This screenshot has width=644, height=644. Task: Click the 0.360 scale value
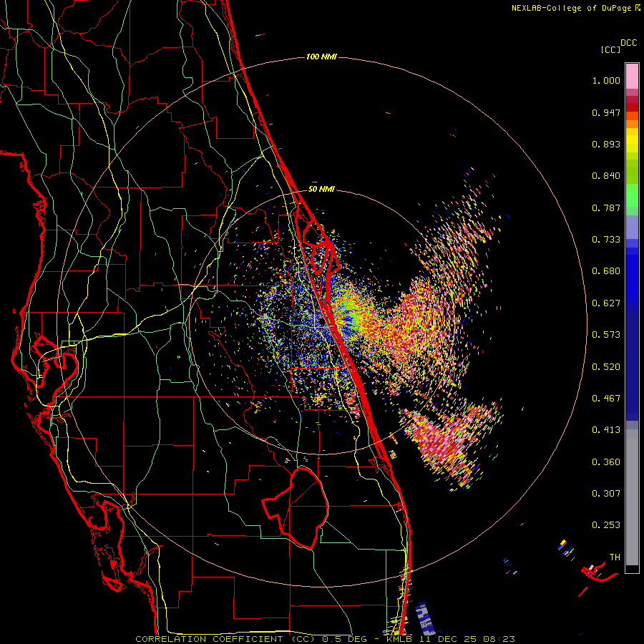[606, 462]
